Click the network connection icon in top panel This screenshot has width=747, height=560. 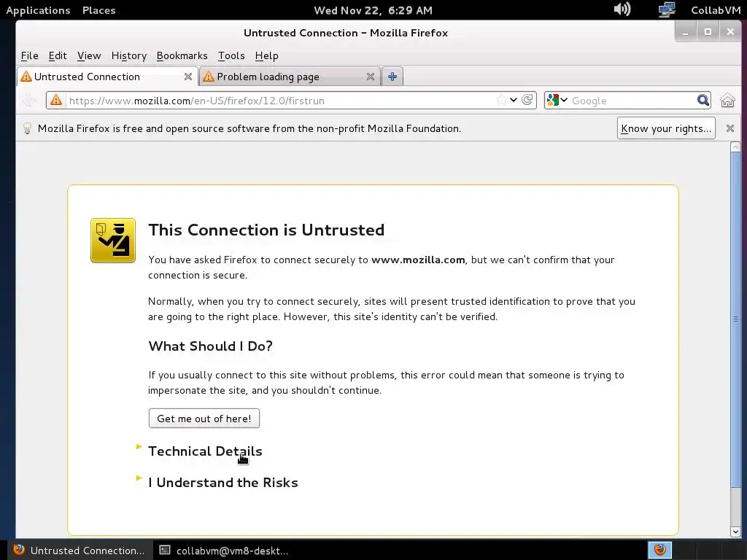tap(667, 9)
